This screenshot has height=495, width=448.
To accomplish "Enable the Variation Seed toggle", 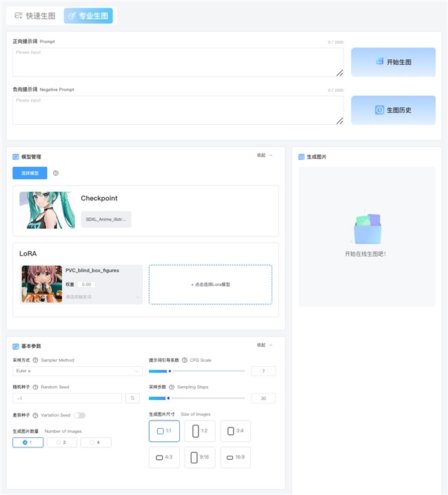I will click(x=80, y=415).
